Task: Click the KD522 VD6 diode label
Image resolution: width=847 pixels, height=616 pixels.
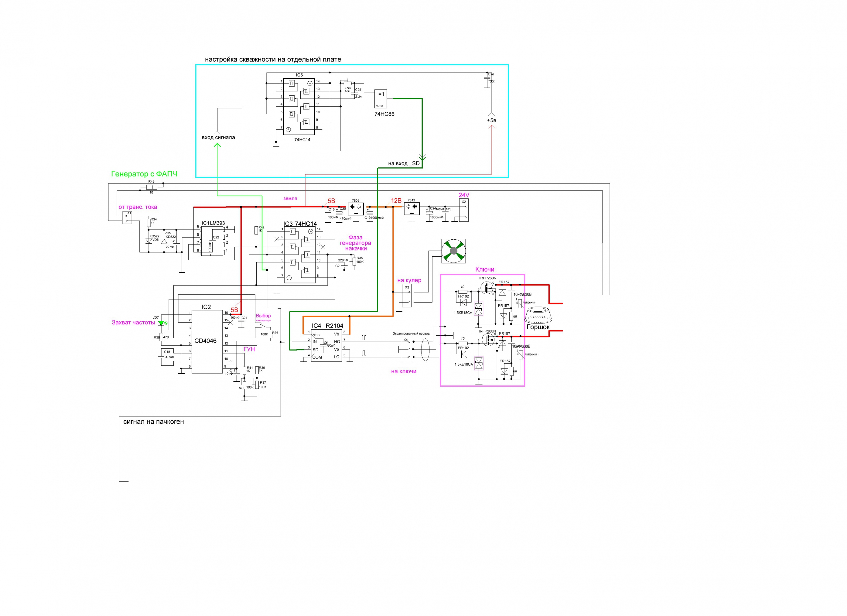Action: 154,238
